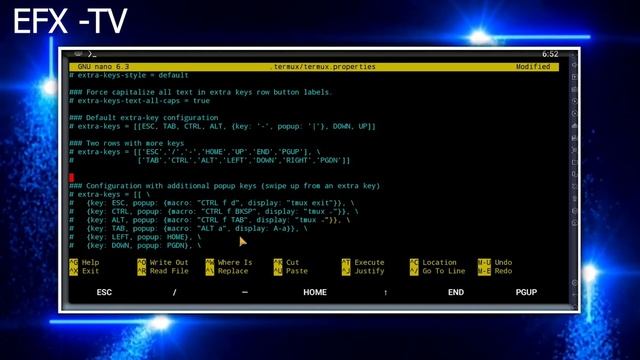Image resolution: width=640 pixels, height=360 pixels.
Task: Click the ^W Where Is shortcut
Action: click(229, 262)
